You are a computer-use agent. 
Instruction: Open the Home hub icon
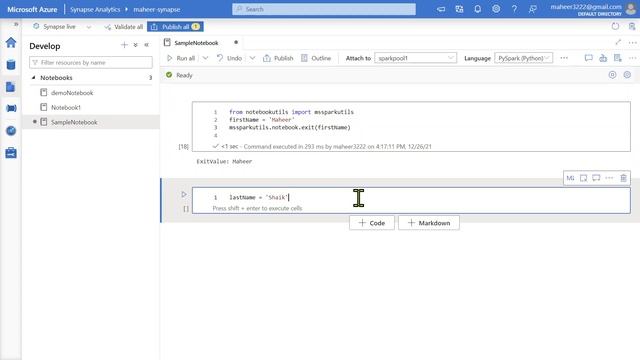[x=11, y=42]
